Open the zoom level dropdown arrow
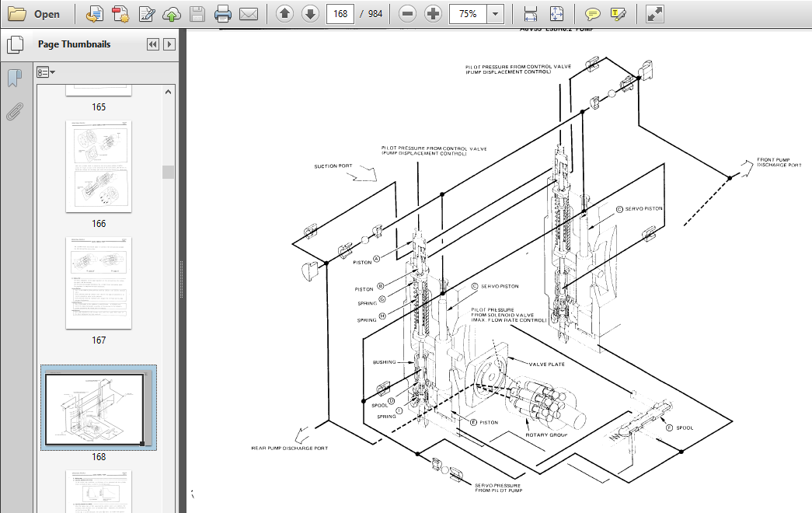 (496, 14)
